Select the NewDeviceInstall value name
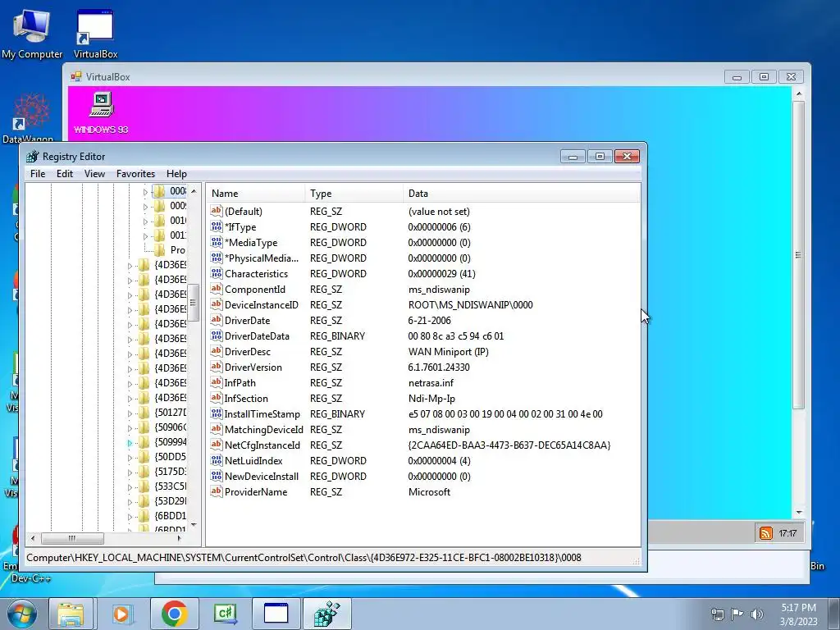This screenshot has height=630, width=840. (x=262, y=477)
